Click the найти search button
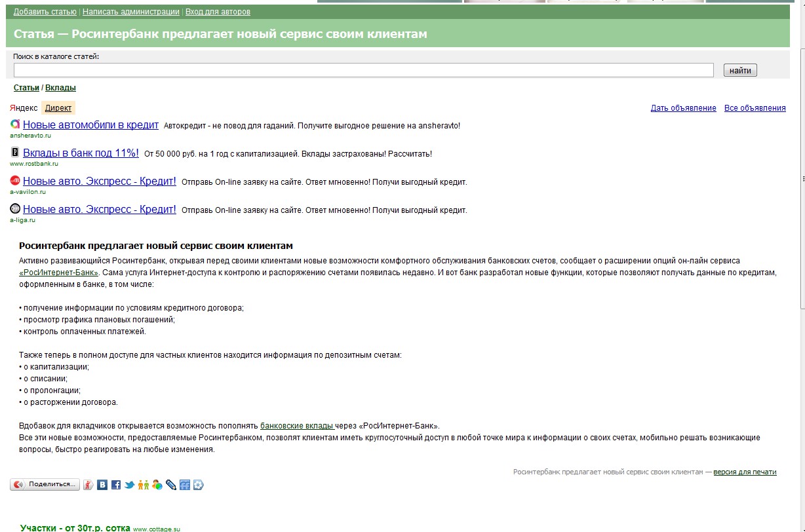Screen dimensions: 805x532 click(740, 70)
